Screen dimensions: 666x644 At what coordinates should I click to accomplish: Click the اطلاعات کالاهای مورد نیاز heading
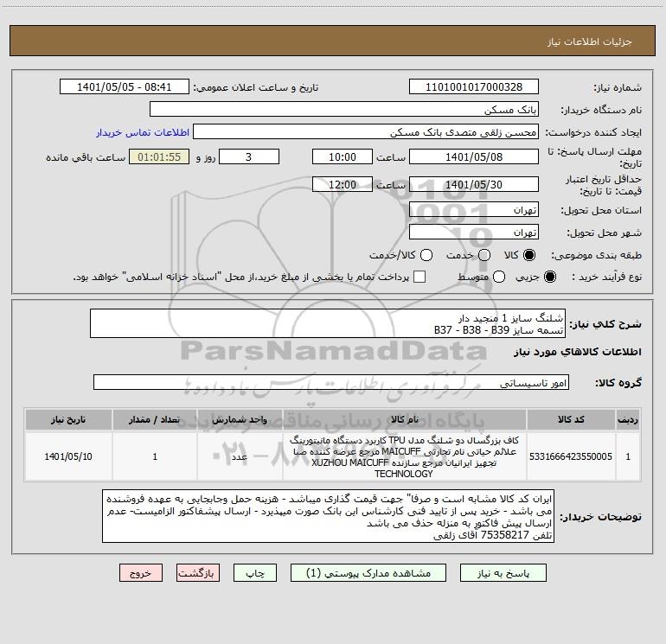(x=578, y=352)
